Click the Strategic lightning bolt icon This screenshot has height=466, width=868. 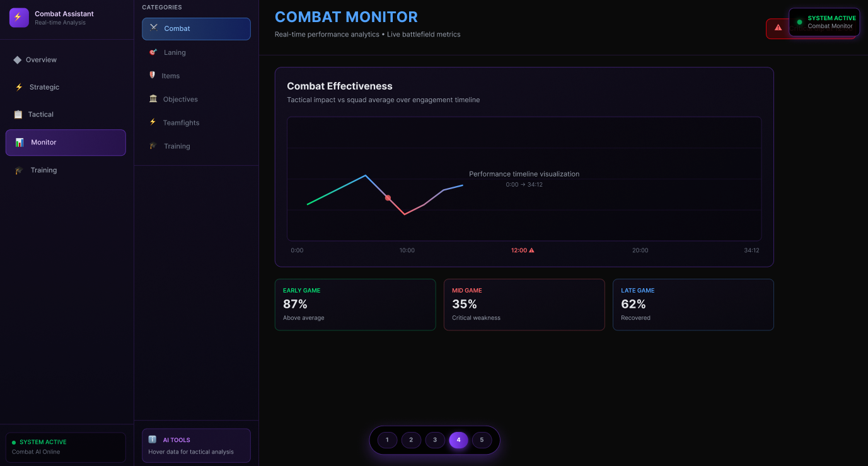click(x=19, y=87)
